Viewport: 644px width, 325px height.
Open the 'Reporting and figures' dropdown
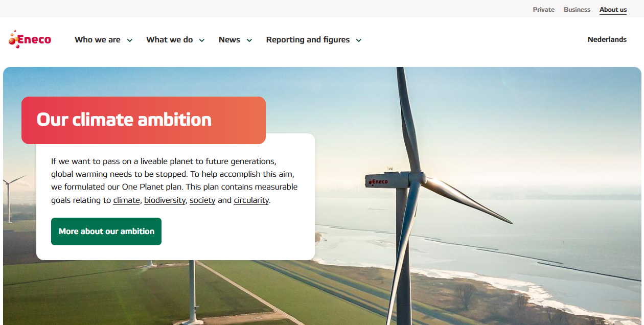(x=359, y=40)
